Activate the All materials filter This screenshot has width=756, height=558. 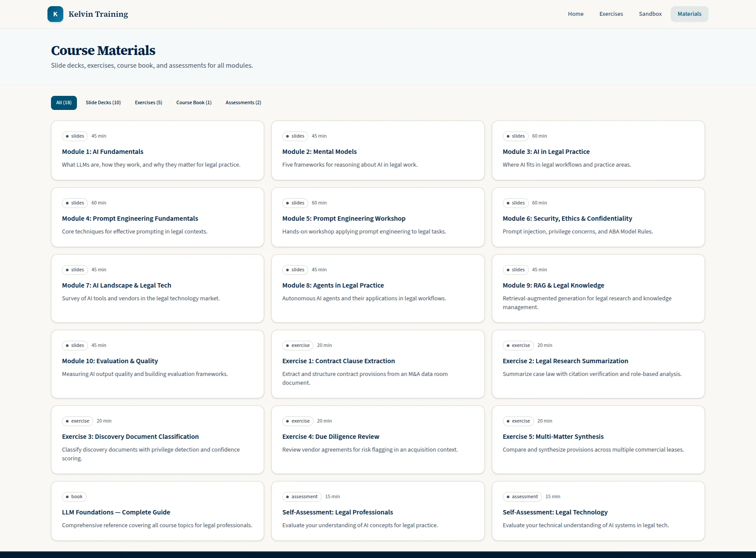[63, 102]
